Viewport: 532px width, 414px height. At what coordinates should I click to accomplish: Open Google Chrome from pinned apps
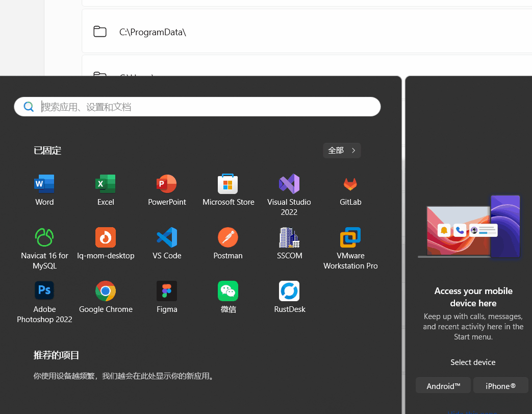tap(106, 296)
